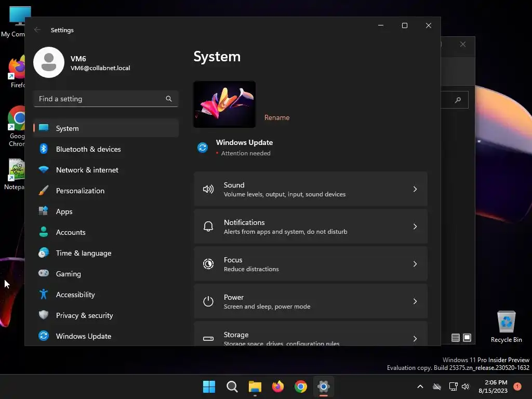The width and height of the screenshot is (532, 399).
Task: Open Accessibility section
Action: [x=106, y=294]
